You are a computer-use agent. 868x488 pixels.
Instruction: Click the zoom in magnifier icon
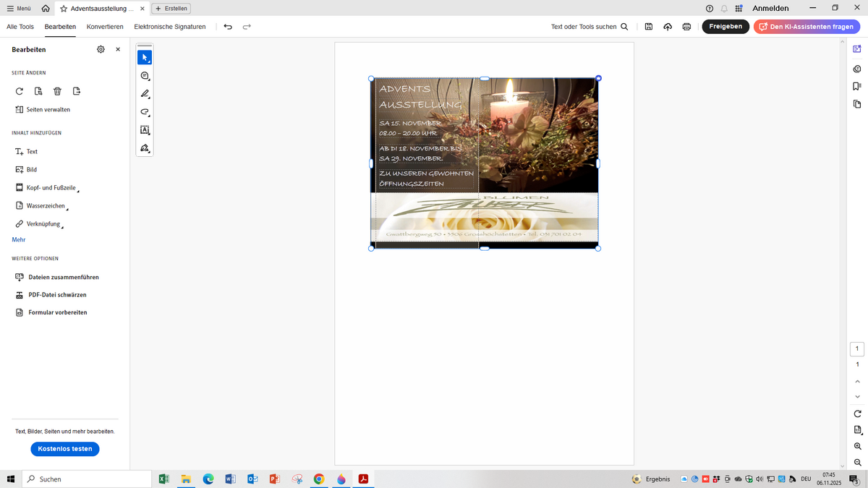tap(857, 446)
